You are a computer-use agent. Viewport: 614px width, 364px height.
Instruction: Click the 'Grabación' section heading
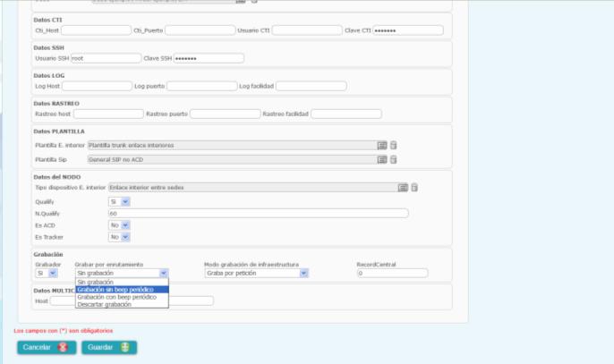[48, 254]
